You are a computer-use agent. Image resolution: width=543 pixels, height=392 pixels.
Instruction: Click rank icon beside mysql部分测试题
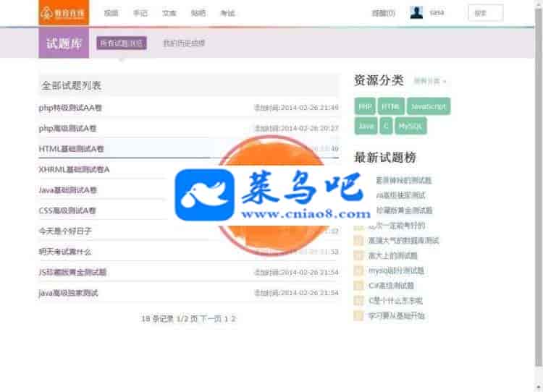(358, 270)
